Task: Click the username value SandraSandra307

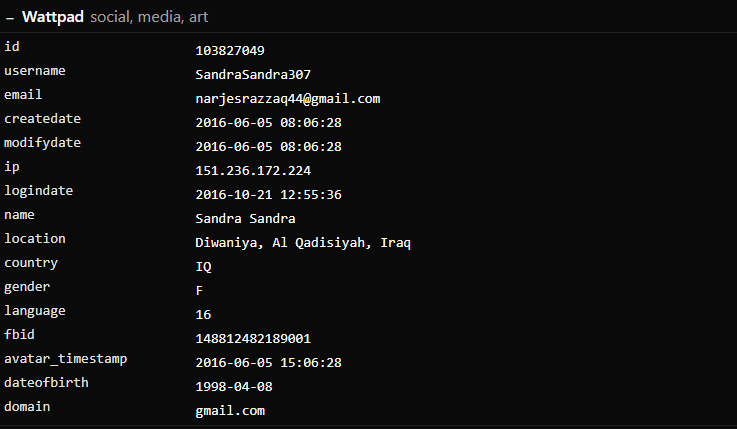Action: tap(253, 75)
